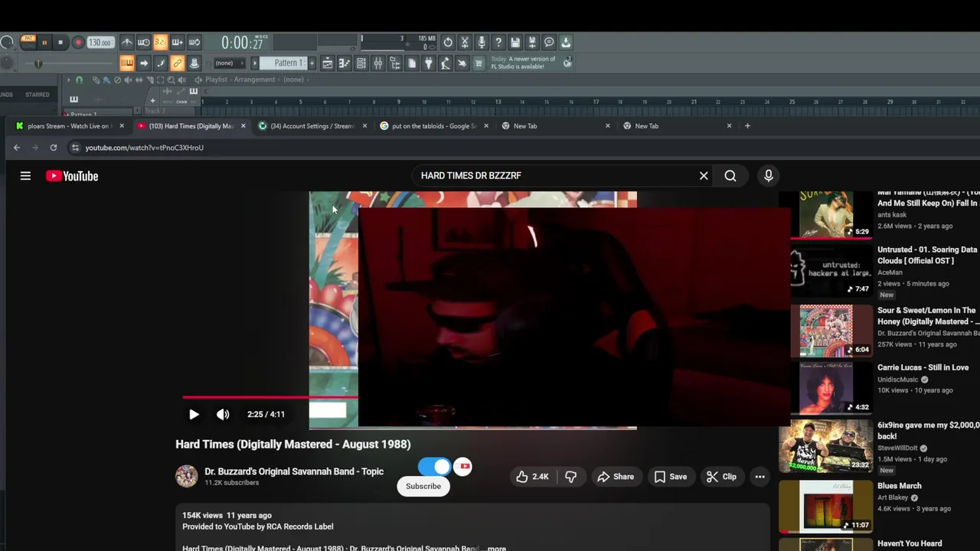Search YouTube with voice microphone
980x551 pixels.
click(769, 176)
